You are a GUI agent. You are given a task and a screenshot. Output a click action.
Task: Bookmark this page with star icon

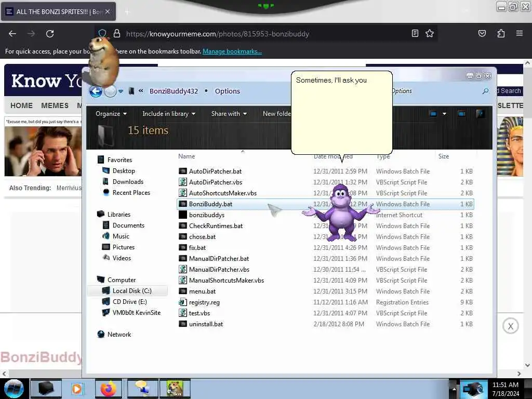click(x=430, y=33)
